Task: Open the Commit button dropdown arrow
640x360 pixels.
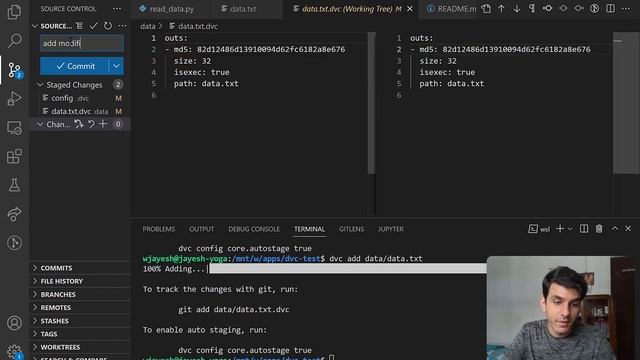Action: pyautogui.click(x=116, y=66)
